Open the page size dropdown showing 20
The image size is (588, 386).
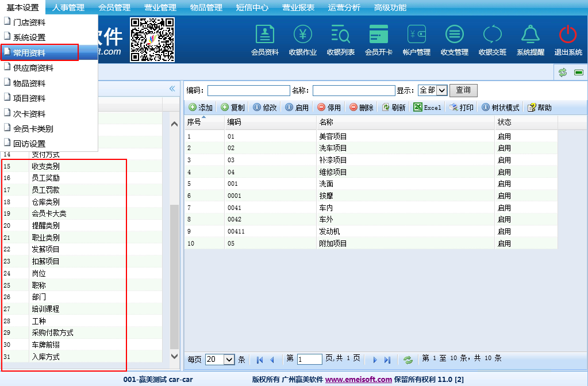(220, 359)
